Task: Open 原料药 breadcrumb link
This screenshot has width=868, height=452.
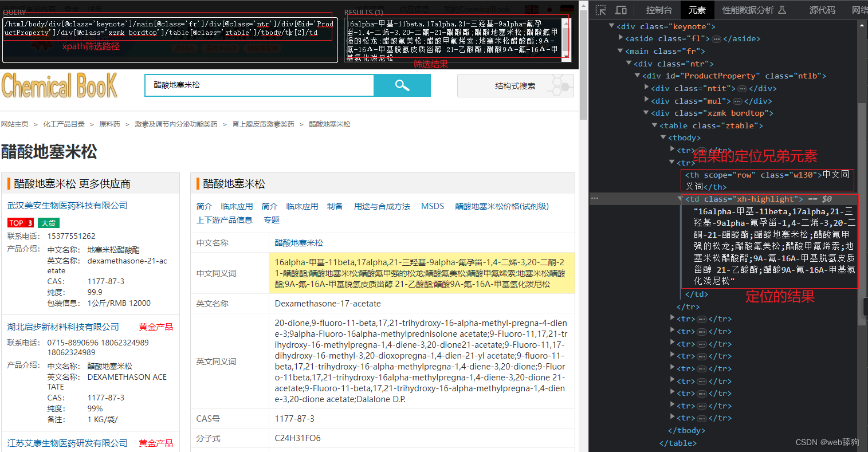Action: [x=109, y=124]
